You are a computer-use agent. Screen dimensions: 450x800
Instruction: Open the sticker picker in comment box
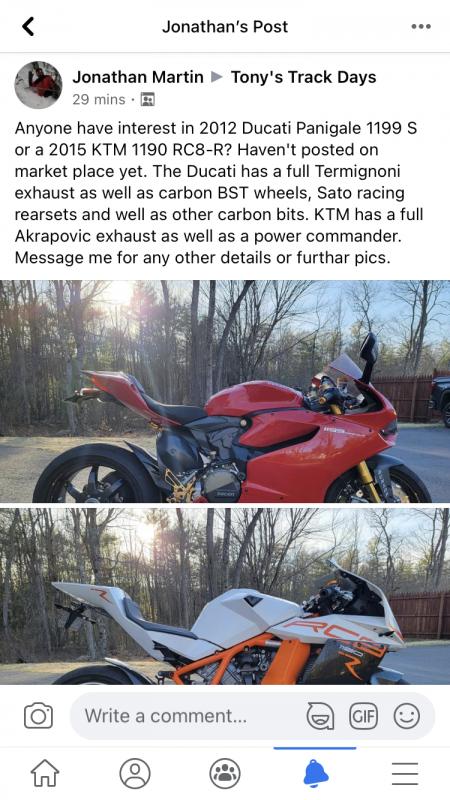[320, 716]
